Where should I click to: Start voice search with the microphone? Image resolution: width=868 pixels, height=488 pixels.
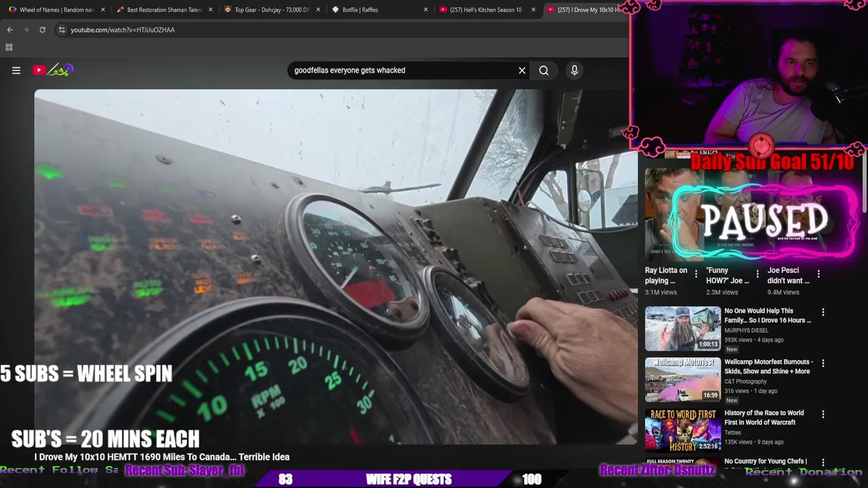point(574,70)
